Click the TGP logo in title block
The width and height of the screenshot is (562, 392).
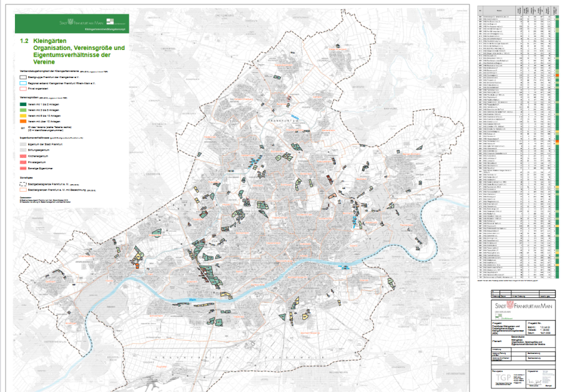tap(505, 378)
